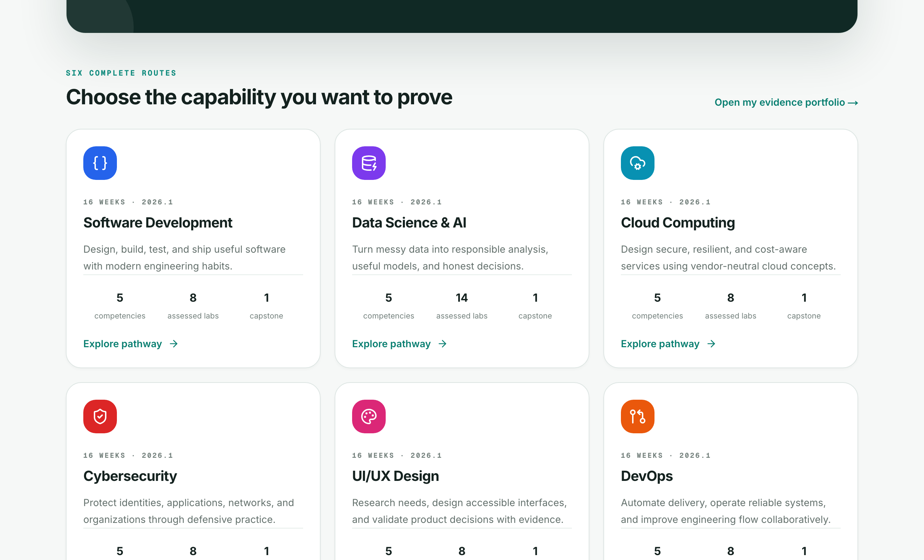Open the Software Development card title

158,223
